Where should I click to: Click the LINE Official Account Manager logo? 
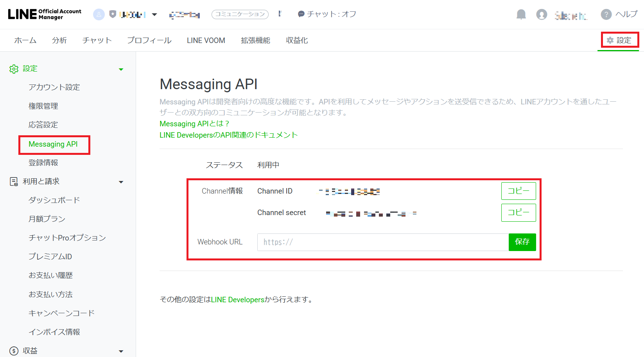(x=45, y=14)
